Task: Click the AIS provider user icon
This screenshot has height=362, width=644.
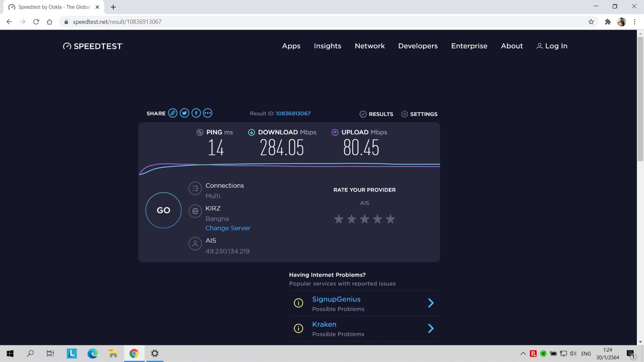Action: 195,244
